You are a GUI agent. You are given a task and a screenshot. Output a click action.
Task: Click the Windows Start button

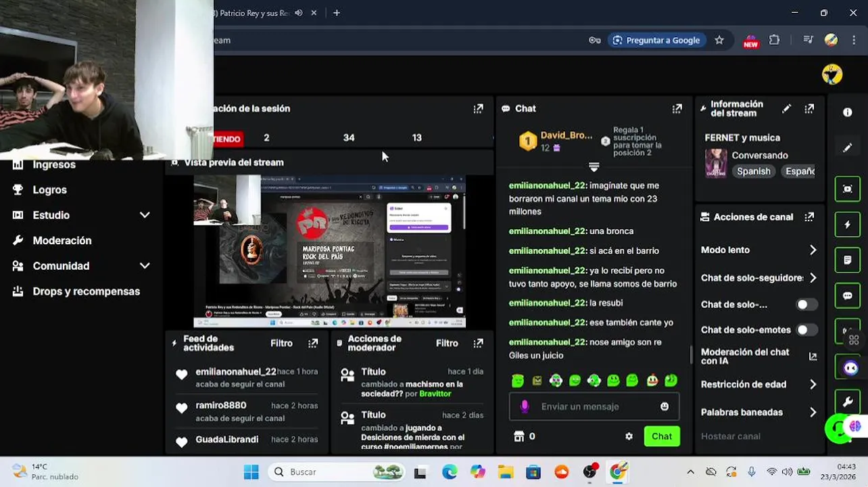(x=251, y=472)
